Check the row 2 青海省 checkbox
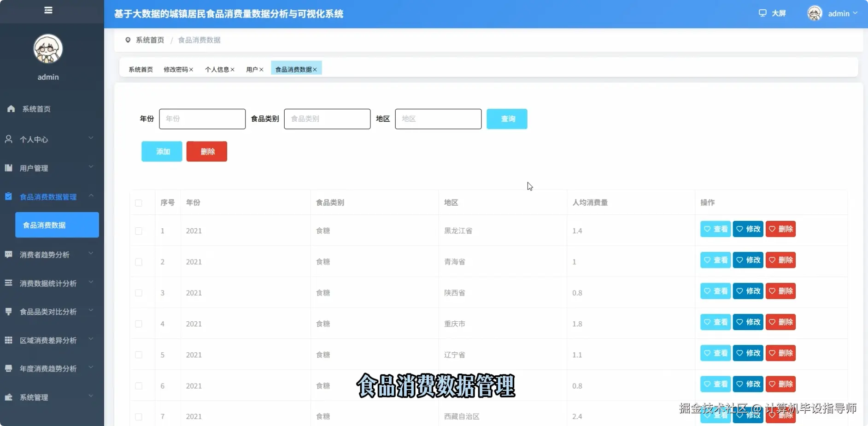Screen dimensions: 868x426 click(x=139, y=262)
